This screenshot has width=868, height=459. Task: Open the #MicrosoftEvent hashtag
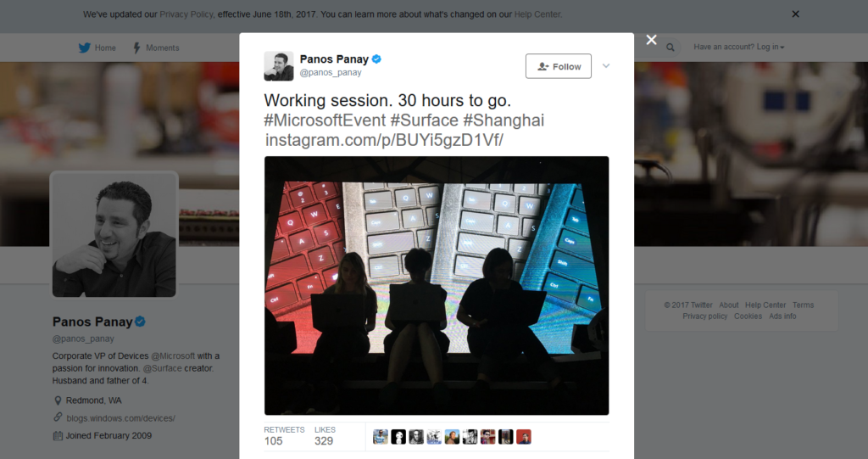(325, 120)
